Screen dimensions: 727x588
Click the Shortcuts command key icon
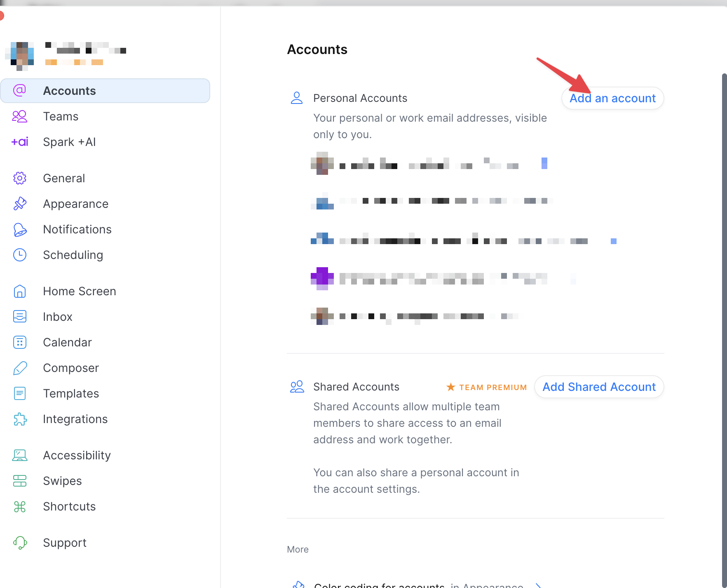click(19, 507)
